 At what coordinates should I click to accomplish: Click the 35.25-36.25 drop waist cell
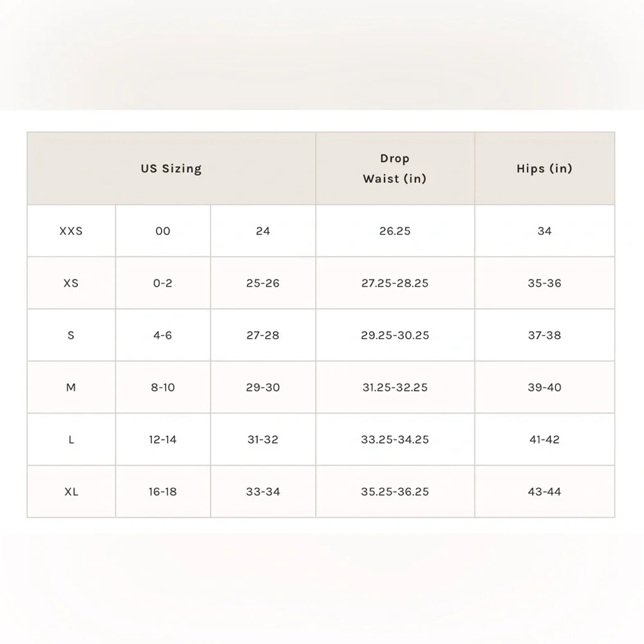tap(395, 491)
